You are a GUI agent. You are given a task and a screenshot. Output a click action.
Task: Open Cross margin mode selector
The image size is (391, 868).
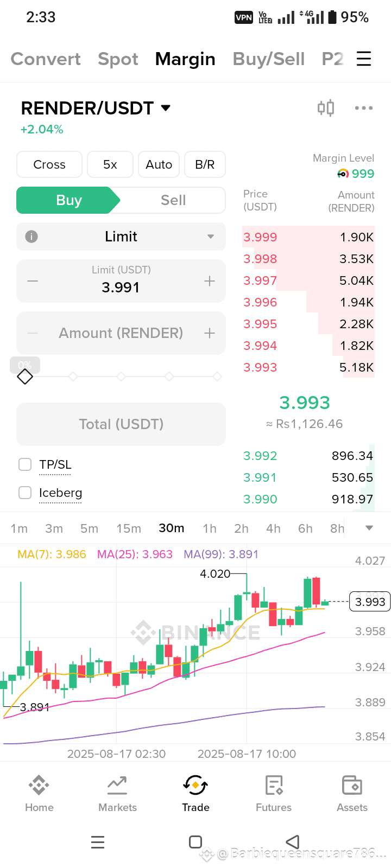tap(49, 164)
